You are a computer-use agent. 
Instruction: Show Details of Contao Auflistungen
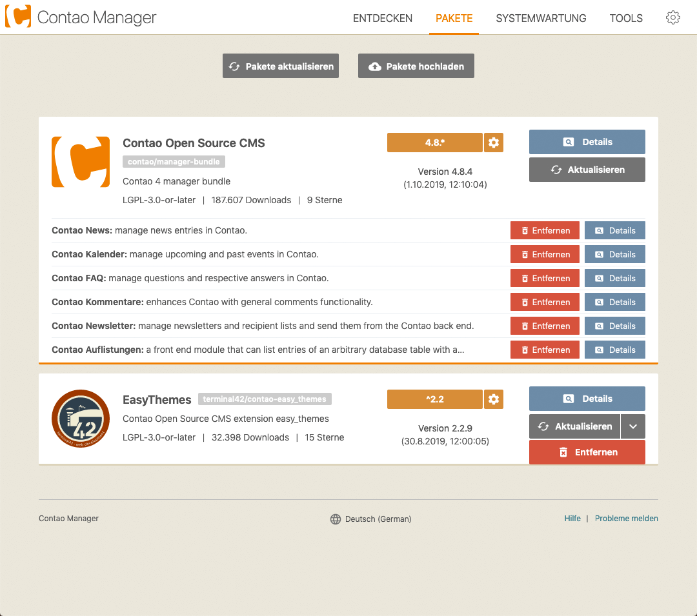(x=615, y=350)
